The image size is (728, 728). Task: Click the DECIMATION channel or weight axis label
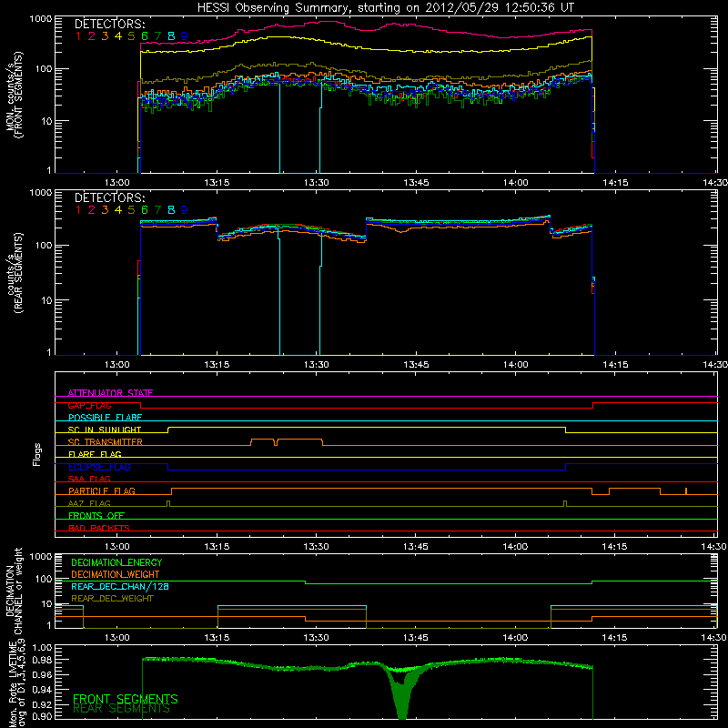(14, 591)
